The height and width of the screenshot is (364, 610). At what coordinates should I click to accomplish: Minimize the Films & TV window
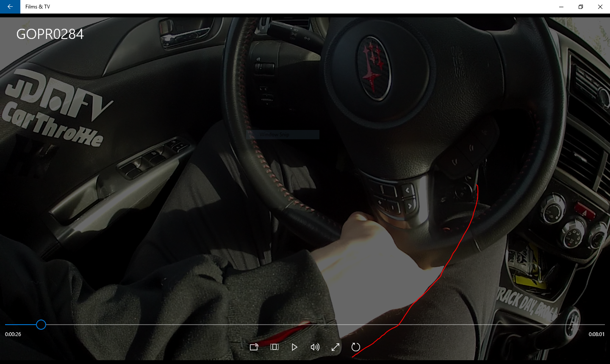point(561,7)
